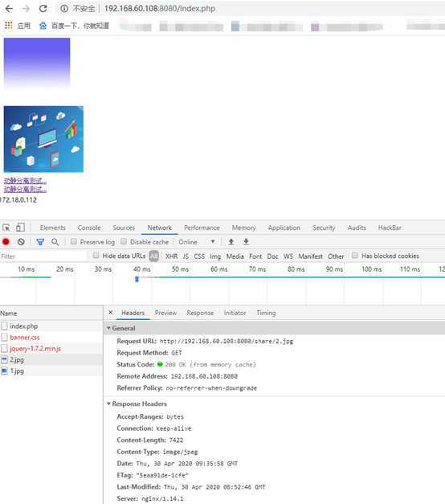Click the browser reload icon
445x504 pixels.
[x=43, y=9]
